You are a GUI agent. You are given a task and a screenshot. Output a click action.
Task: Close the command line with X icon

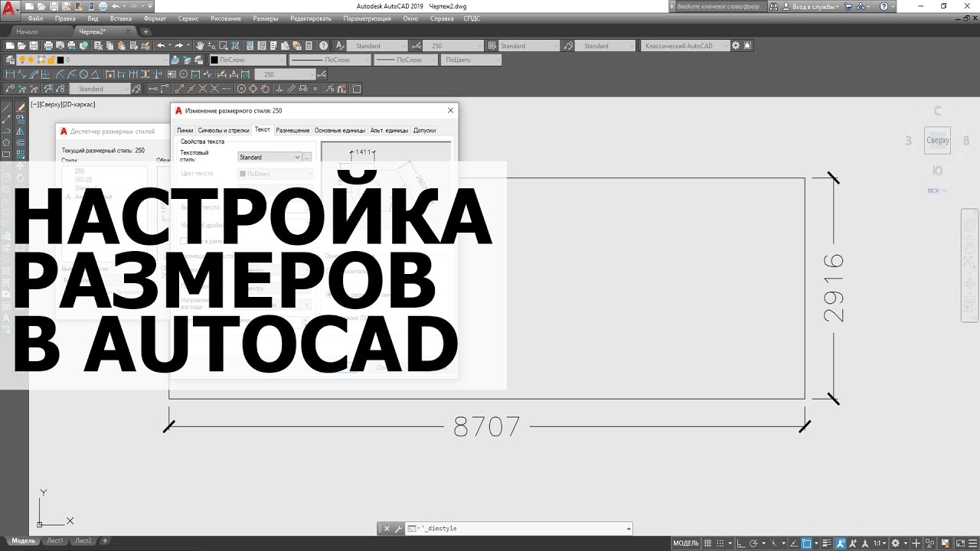pyautogui.click(x=387, y=529)
